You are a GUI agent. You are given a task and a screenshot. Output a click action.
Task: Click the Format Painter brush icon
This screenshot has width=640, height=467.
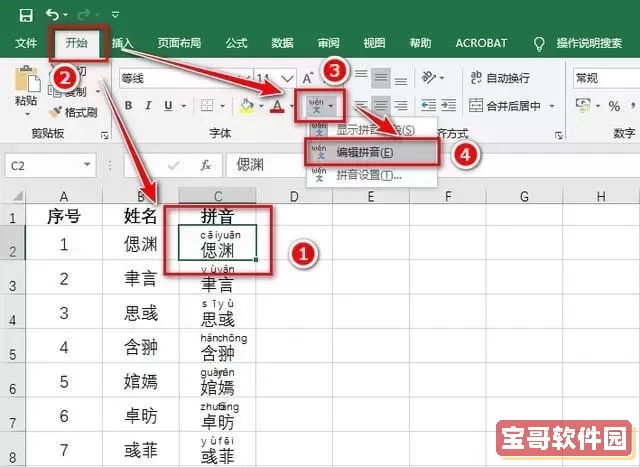pyautogui.click(x=57, y=113)
